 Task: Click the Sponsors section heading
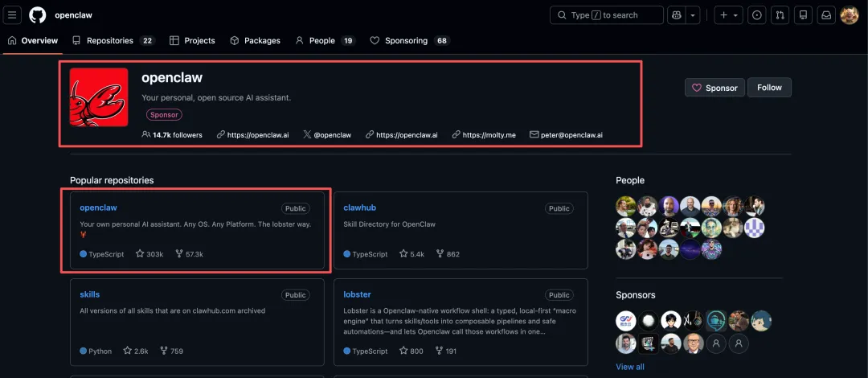636,295
